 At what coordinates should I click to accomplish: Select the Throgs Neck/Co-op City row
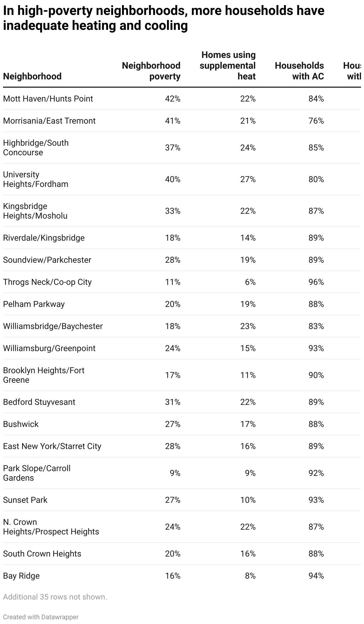tap(47, 282)
